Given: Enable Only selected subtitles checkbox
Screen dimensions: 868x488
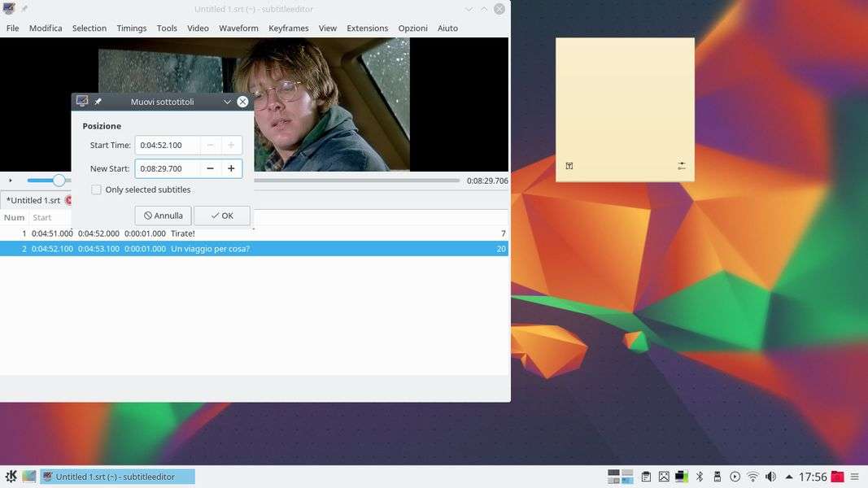Looking at the screenshot, I should (x=96, y=190).
